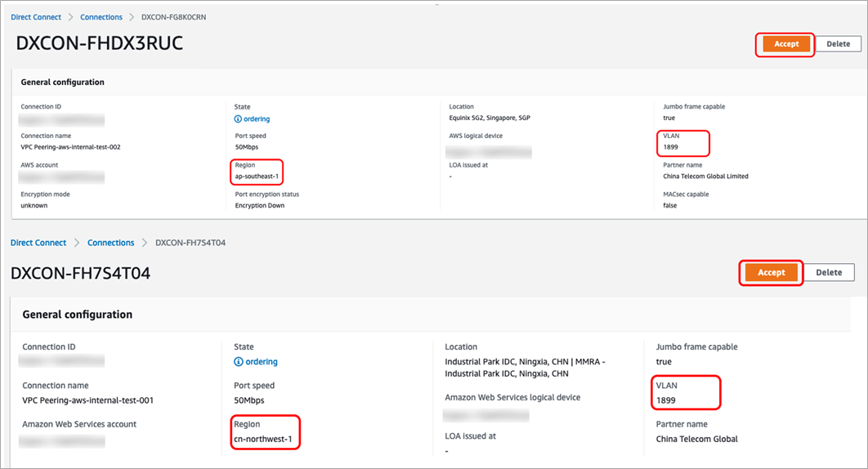Click the ordering state near cn-northwest-1
Image resolution: width=868 pixels, height=469 pixels.
(x=262, y=362)
